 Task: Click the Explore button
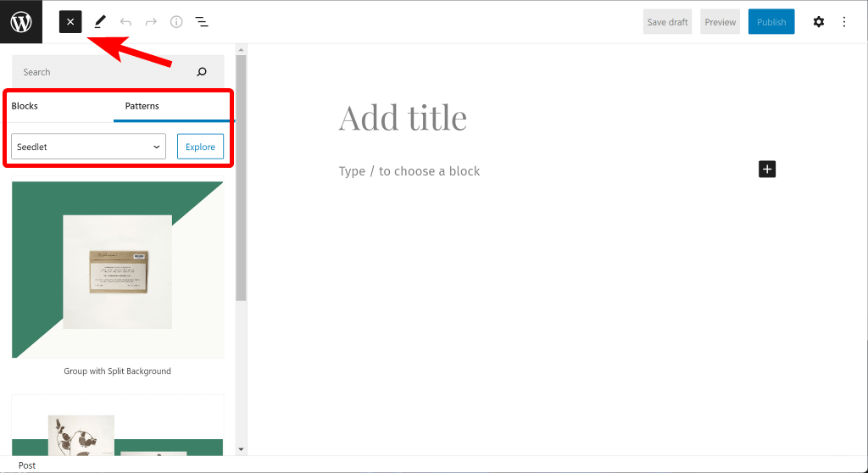[x=200, y=147]
